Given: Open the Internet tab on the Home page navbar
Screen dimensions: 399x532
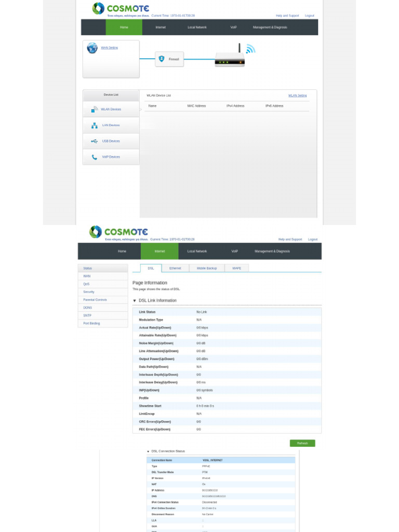Looking at the screenshot, I should click(161, 27).
